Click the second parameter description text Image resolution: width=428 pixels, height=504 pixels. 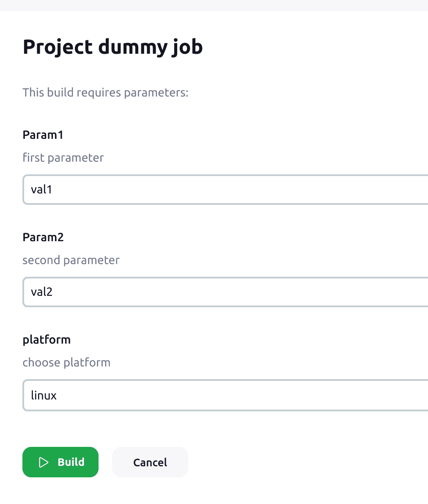[71, 260]
